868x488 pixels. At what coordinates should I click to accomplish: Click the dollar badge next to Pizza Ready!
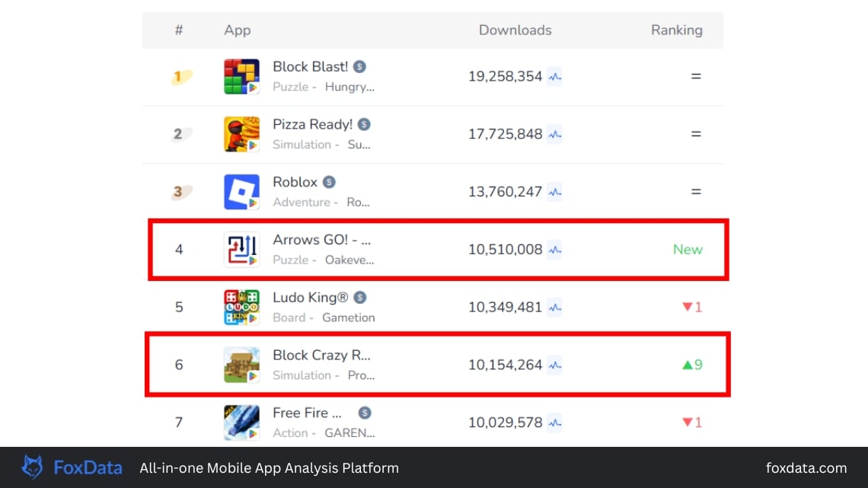(364, 125)
